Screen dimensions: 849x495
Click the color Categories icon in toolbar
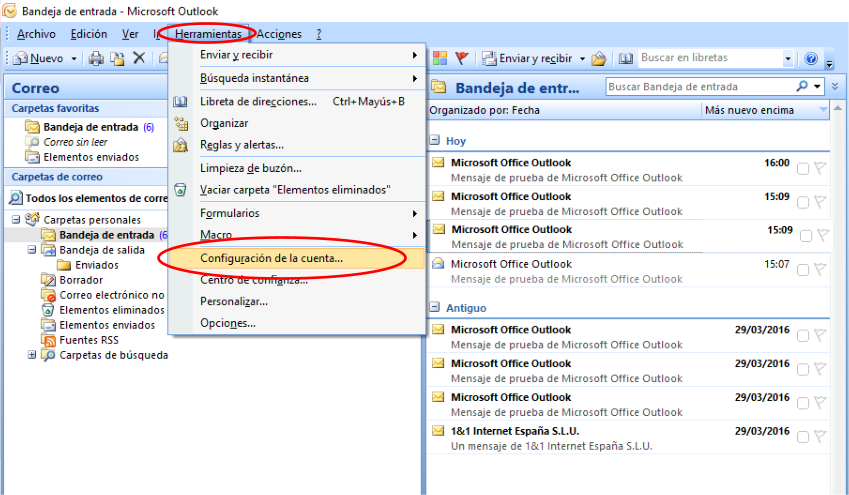[440, 59]
